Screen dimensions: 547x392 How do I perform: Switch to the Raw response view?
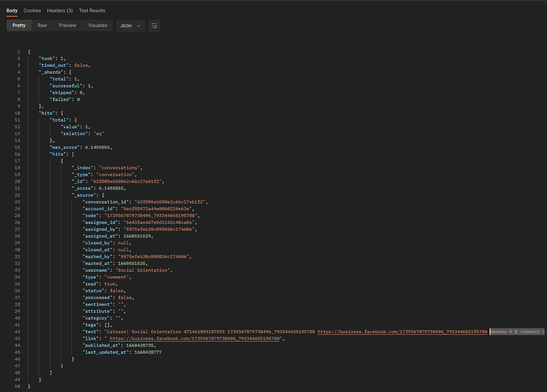pos(42,25)
